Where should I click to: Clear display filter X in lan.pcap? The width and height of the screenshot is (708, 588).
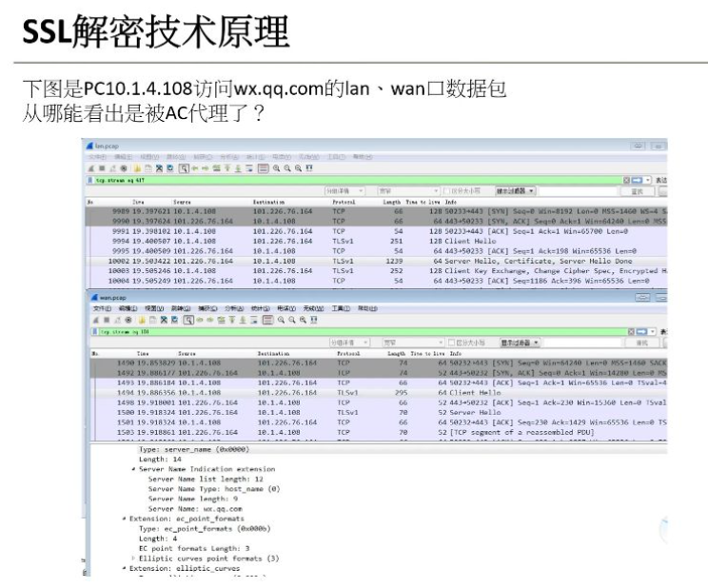point(626,180)
